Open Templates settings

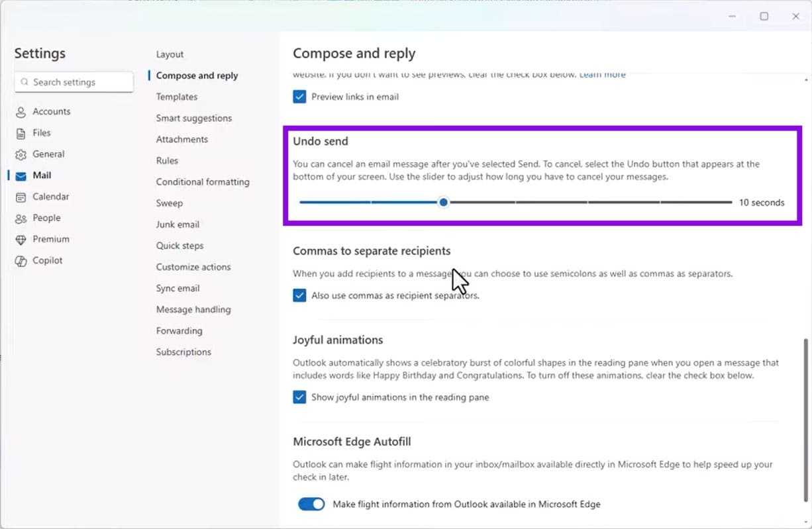click(x=177, y=97)
